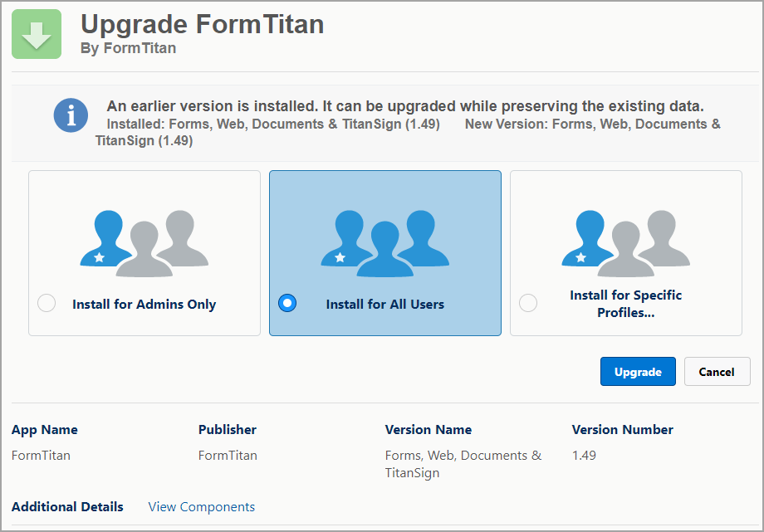Select the Install for Admins Only card
Viewport: 764px width, 532px height.
[x=144, y=253]
